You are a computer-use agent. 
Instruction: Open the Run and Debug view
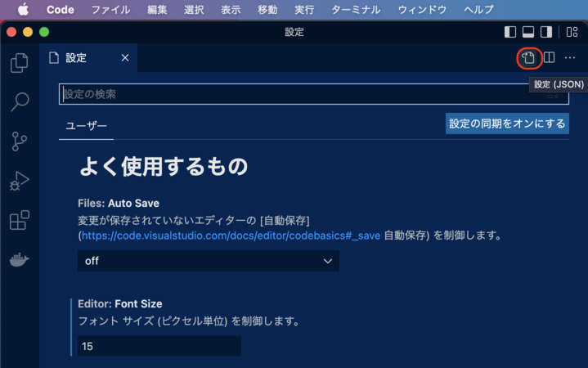19,181
